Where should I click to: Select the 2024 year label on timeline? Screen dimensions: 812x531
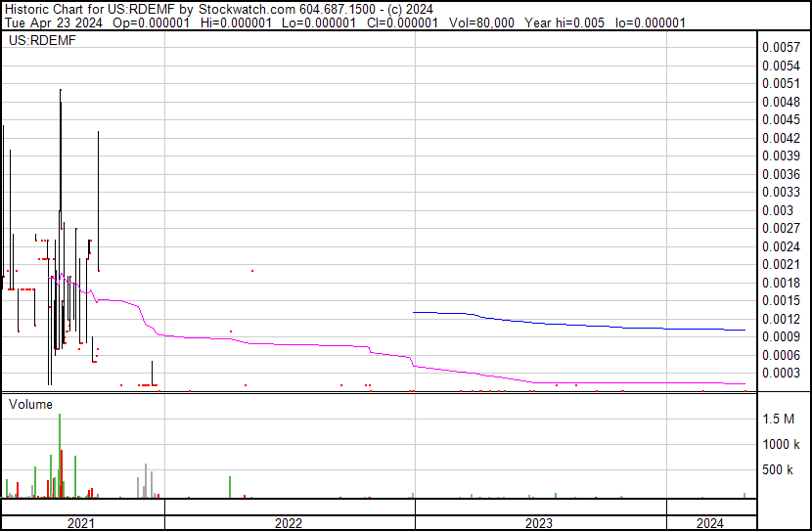click(710, 522)
